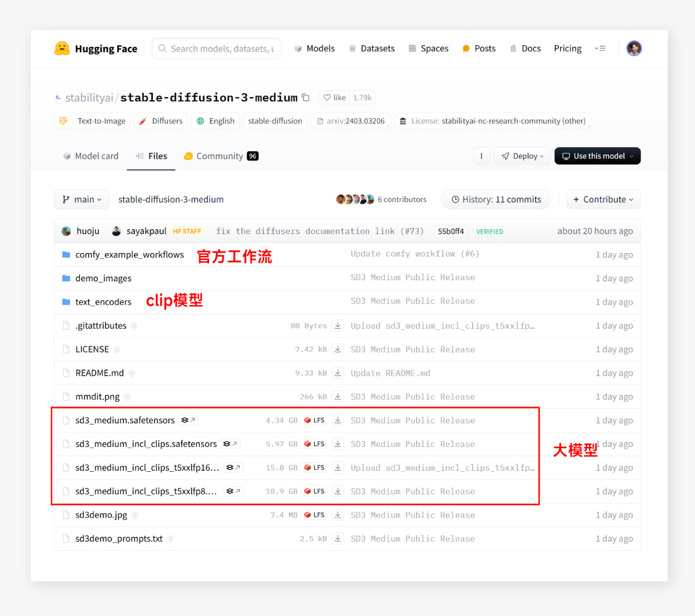
Task: Click huoju's avatar in the commit row
Action: coord(65,230)
